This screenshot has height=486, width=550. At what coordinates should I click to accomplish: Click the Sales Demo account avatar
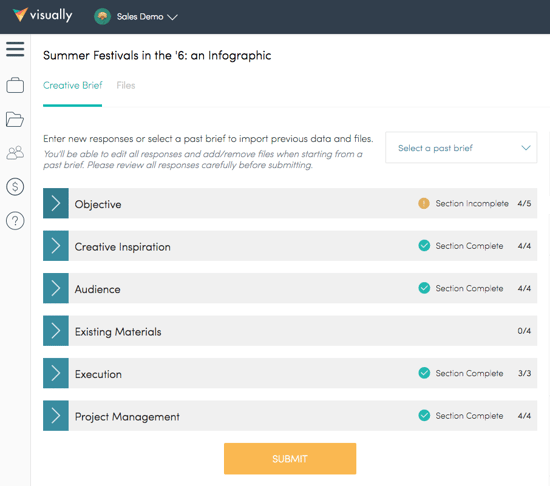click(102, 16)
